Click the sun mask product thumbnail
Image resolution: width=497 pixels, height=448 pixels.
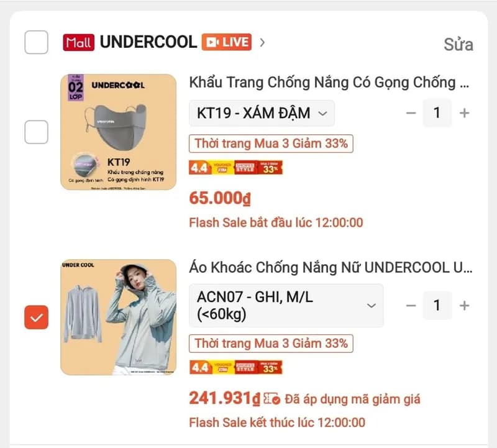(118, 132)
